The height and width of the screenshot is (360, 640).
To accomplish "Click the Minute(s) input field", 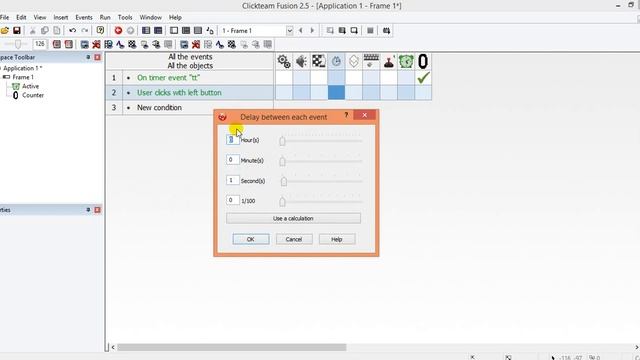I will pos(232,160).
